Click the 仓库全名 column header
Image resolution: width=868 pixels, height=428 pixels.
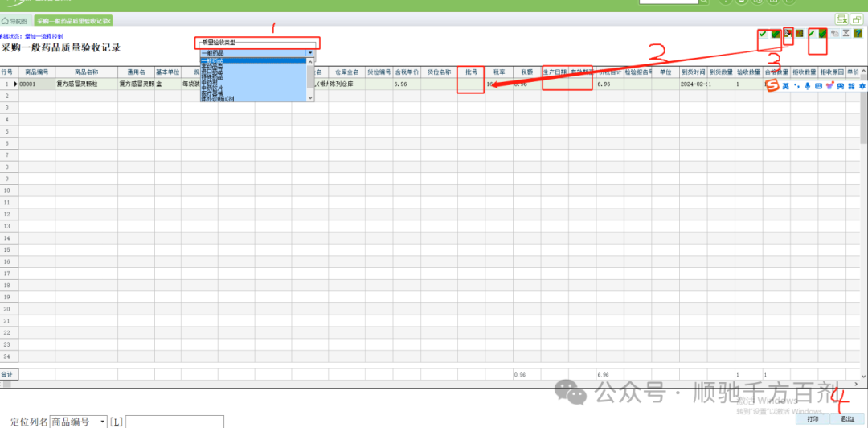click(x=347, y=72)
